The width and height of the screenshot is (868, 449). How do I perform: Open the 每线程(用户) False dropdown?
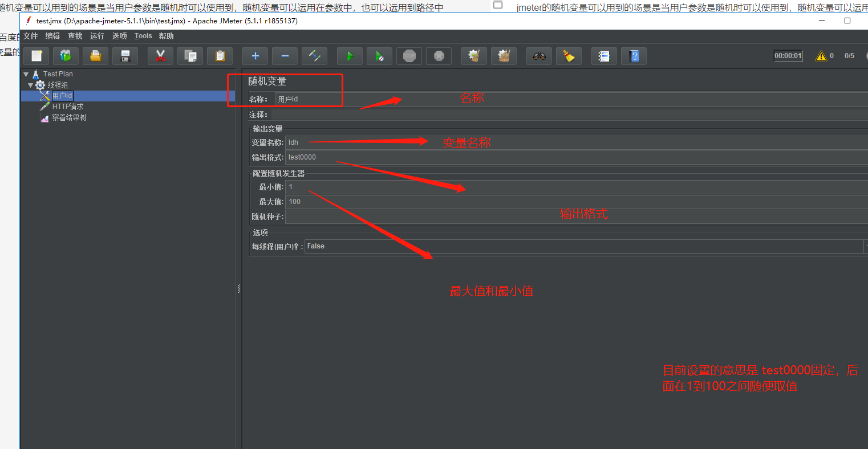point(586,246)
